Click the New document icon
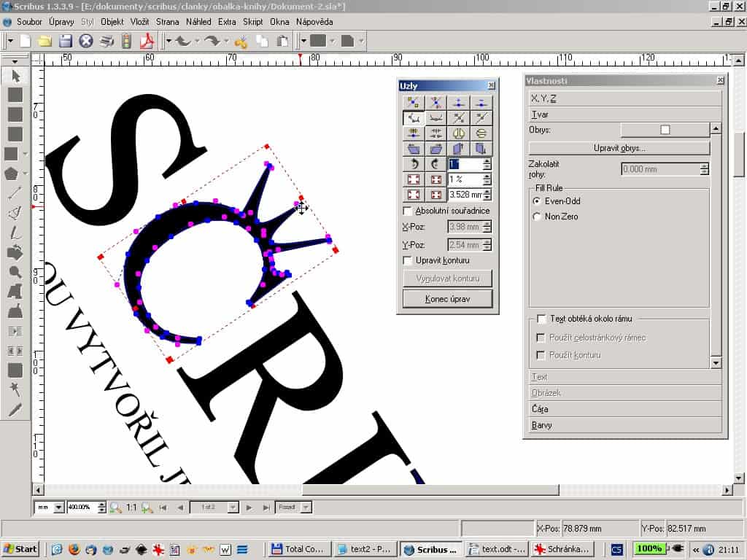This screenshot has width=747, height=560. coord(26,42)
